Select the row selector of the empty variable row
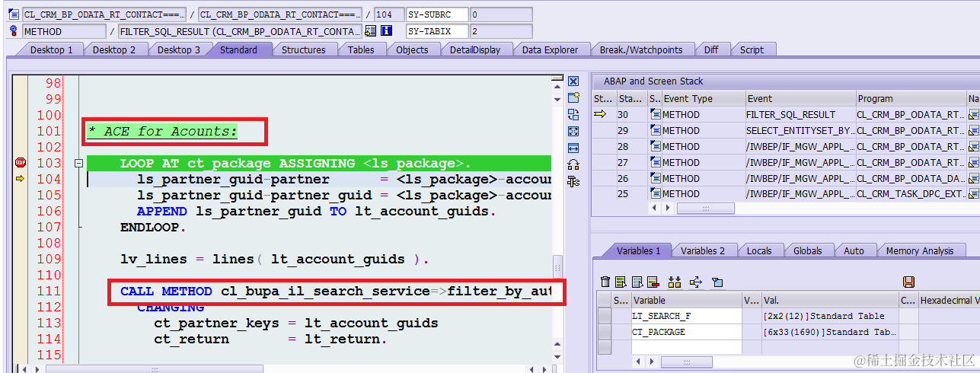Screen dimensions: 980x373 [x=605, y=347]
